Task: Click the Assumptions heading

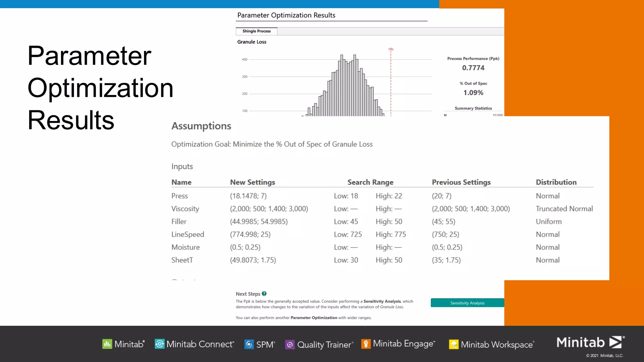Action: pos(201,126)
